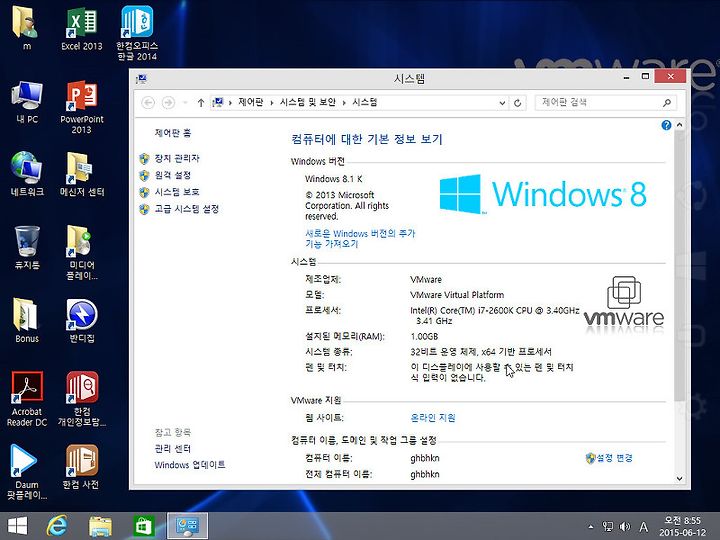The image size is (720, 540).
Task: Click the vertical scrollbar thumb
Action: click(680, 265)
